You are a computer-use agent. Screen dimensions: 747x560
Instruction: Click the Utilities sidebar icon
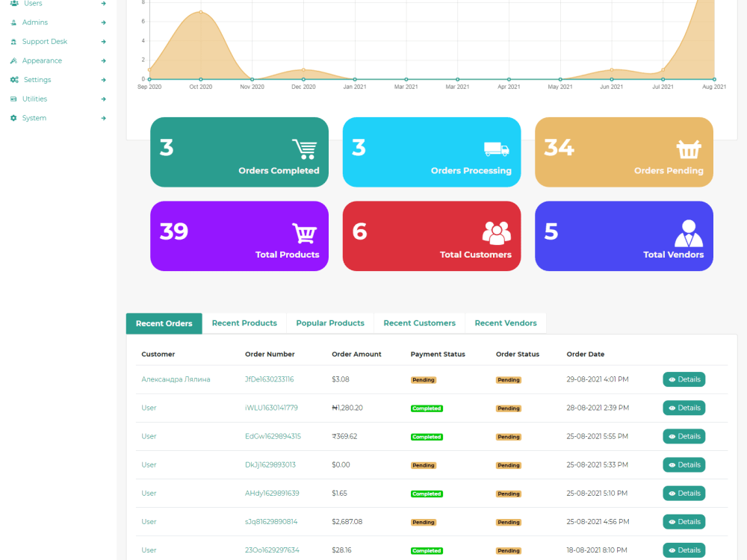(x=14, y=99)
